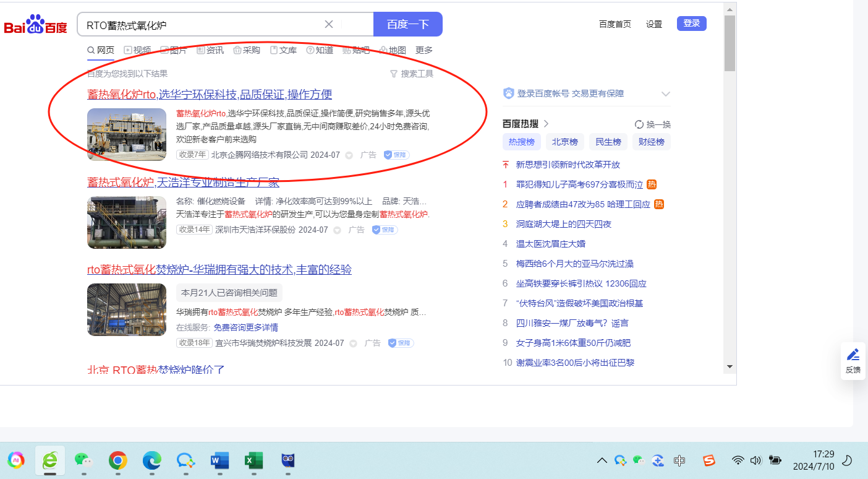Expand the 登录百度帐号 panel chevron
868x479 pixels.
pyautogui.click(x=665, y=94)
